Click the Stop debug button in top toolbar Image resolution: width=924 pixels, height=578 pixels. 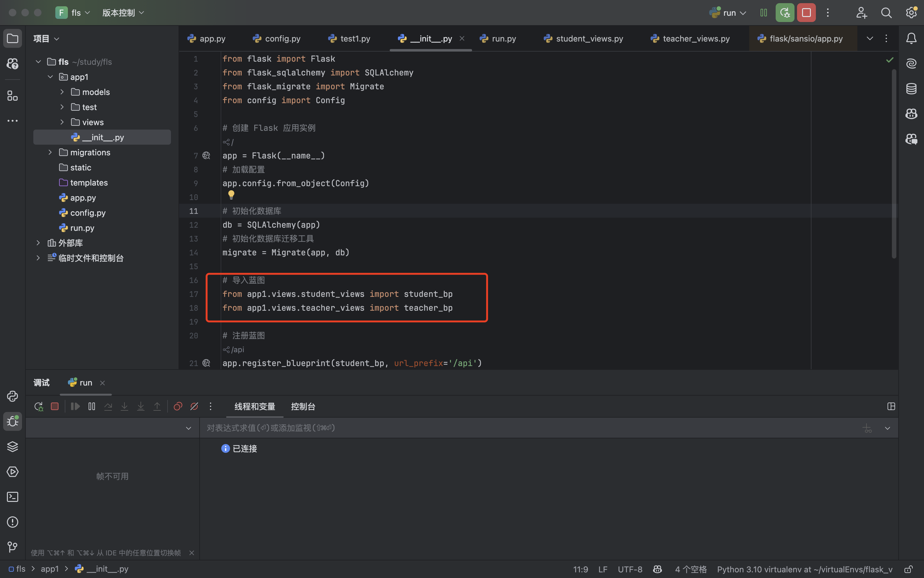tap(806, 13)
